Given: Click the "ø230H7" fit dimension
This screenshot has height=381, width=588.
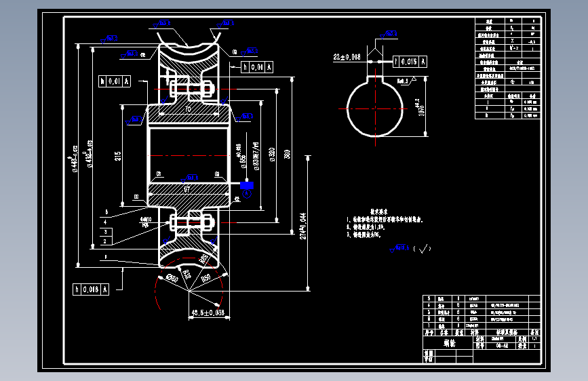Looking at the screenshot, I should (256, 157).
